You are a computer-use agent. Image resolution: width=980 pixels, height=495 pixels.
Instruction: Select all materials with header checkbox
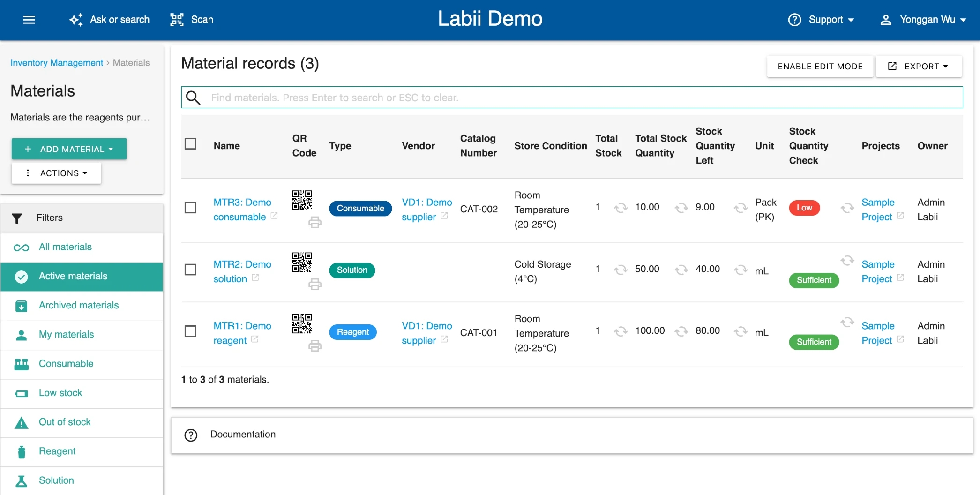[x=190, y=144]
